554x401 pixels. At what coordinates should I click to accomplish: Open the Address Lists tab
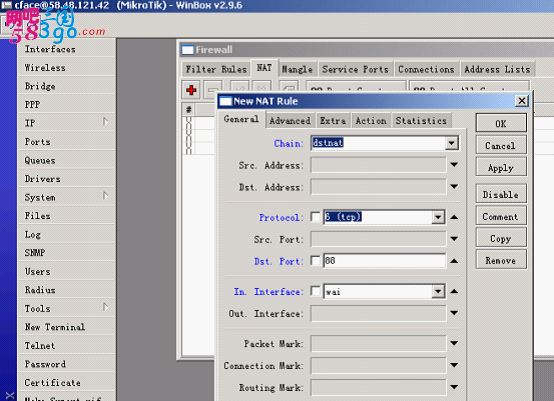(497, 69)
